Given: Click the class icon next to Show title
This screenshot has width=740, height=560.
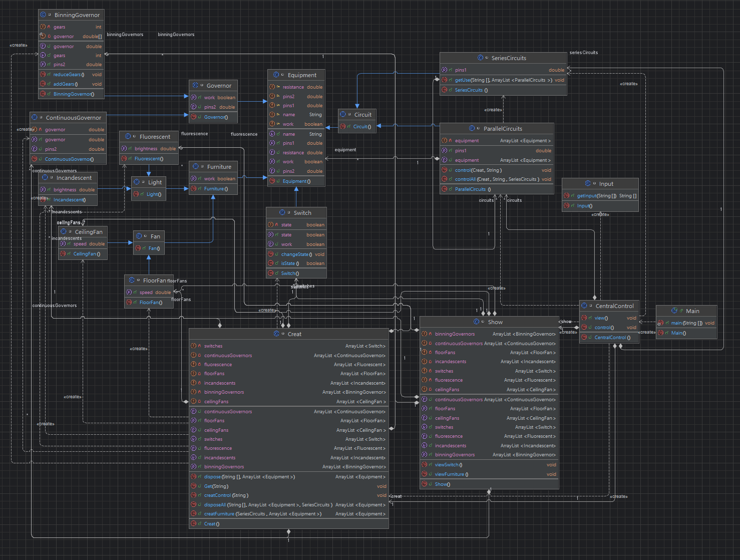Looking at the screenshot, I should coord(477,322).
